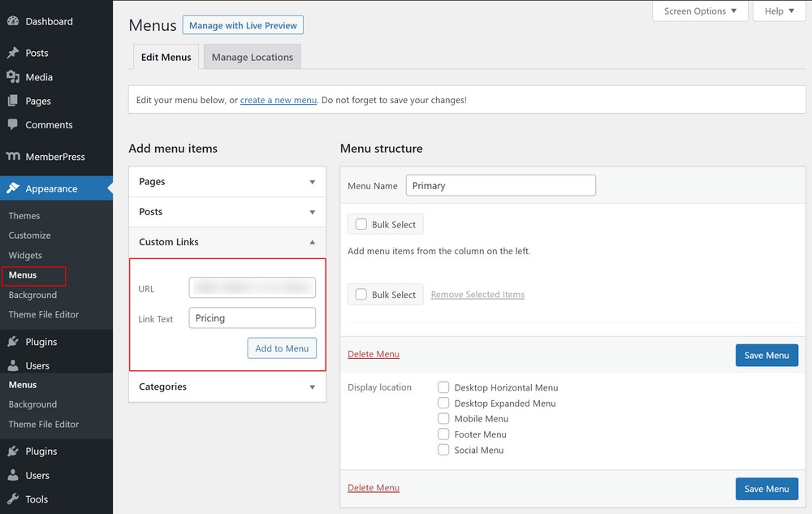Open Media library via its icon
Viewport: 812px width, 514px height.
click(13, 77)
